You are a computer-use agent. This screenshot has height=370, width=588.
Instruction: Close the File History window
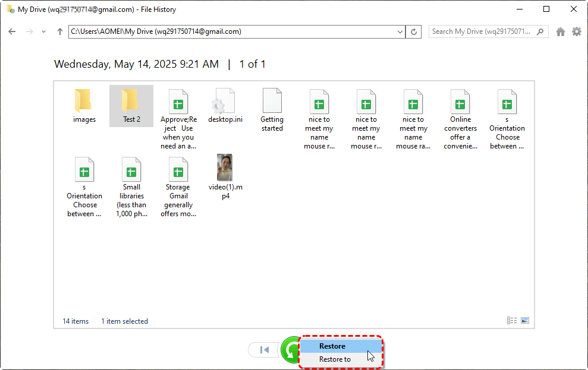[573, 9]
